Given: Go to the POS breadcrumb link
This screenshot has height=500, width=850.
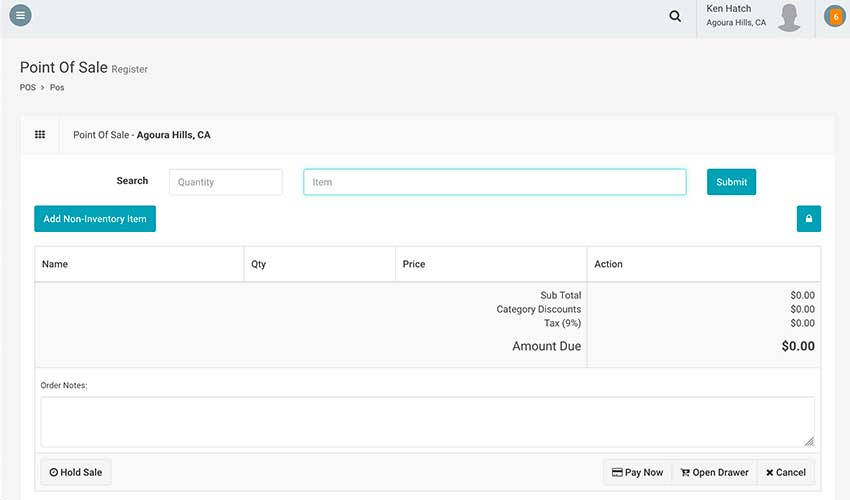Looking at the screenshot, I should (27, 88).
